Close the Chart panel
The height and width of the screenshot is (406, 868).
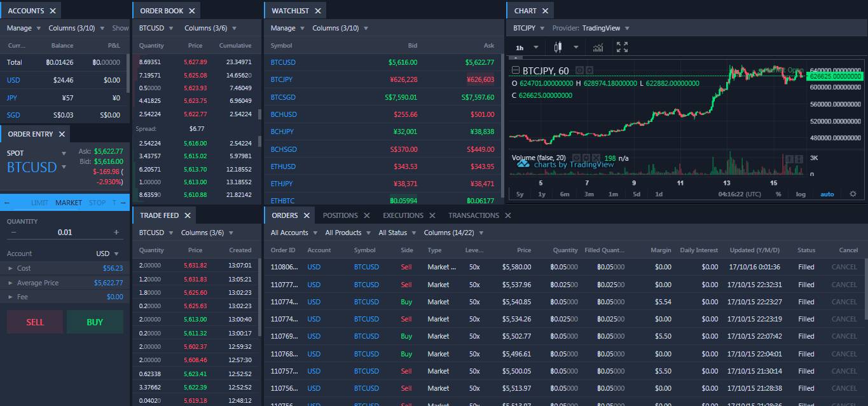[x=545, y=11]
